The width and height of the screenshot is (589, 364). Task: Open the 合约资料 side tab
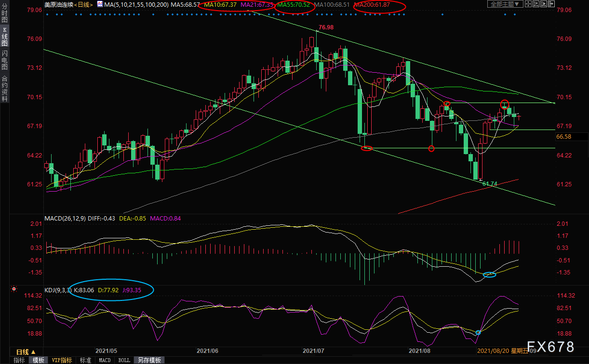4,88
